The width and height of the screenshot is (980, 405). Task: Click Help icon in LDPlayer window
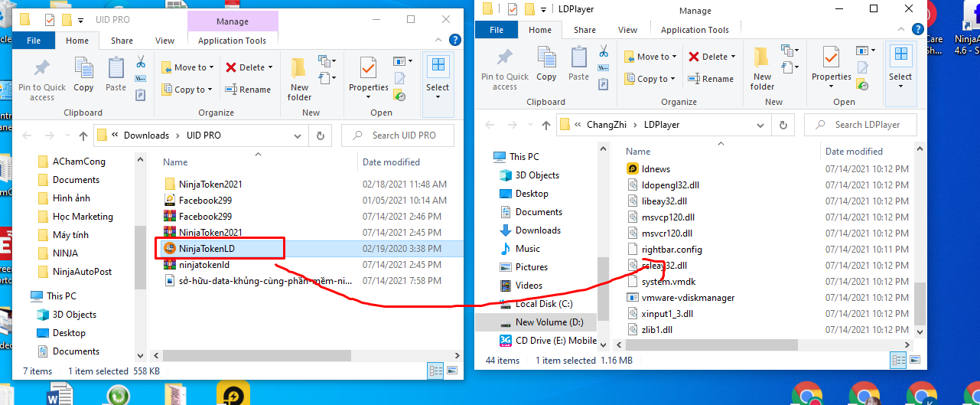(917, 29)
